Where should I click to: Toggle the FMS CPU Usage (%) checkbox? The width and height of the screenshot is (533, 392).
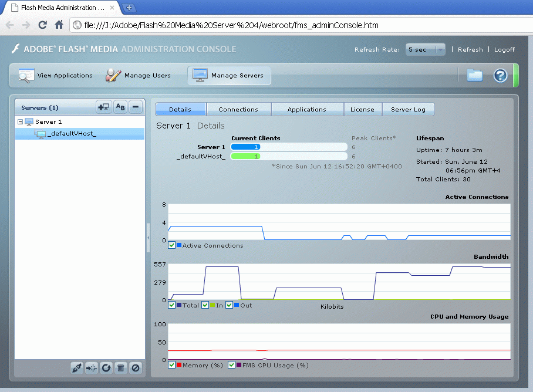[231, 364]
